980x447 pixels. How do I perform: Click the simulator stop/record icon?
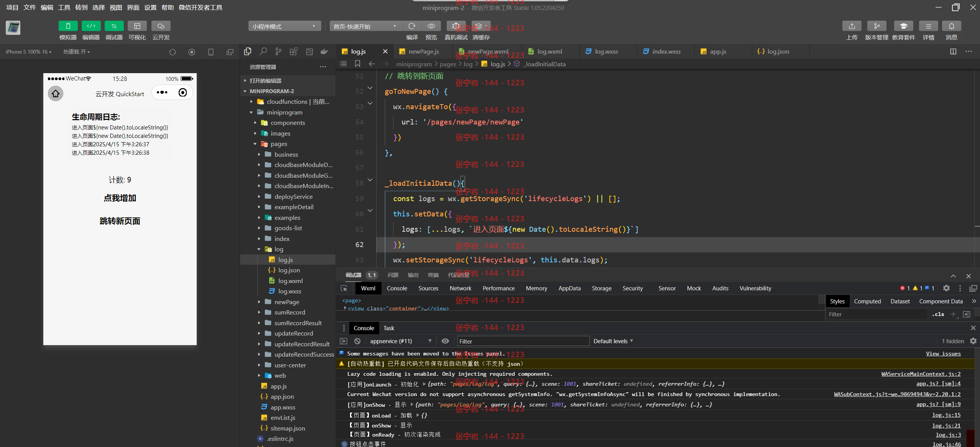tap(192, 52)
